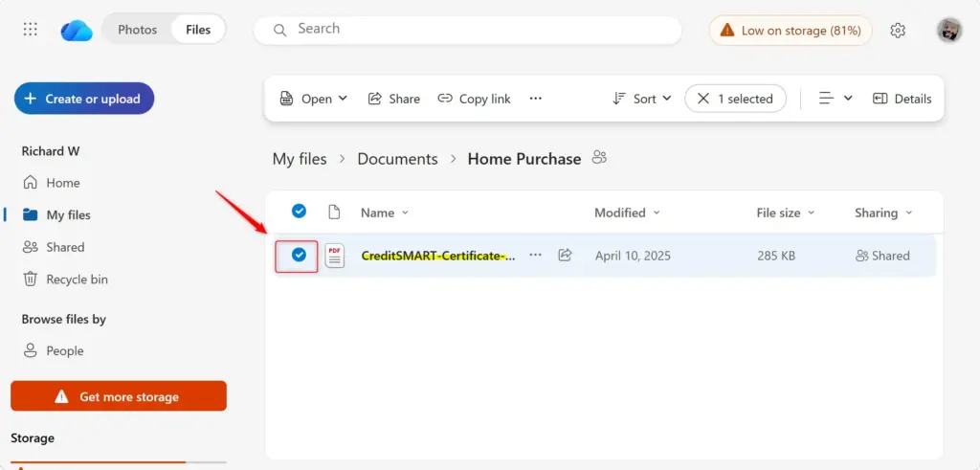
Task: Click Get more storage button
Action: tap(119, 396)
